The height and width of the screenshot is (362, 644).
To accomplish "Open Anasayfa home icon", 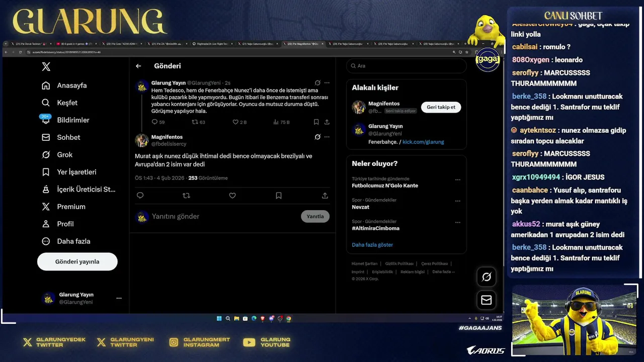I will tap(46, 85).
